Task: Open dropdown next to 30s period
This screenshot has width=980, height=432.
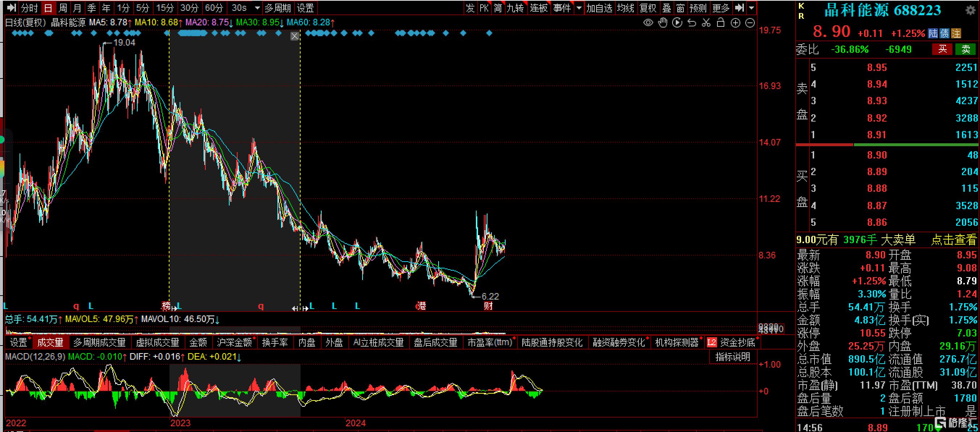Action: 257,8
